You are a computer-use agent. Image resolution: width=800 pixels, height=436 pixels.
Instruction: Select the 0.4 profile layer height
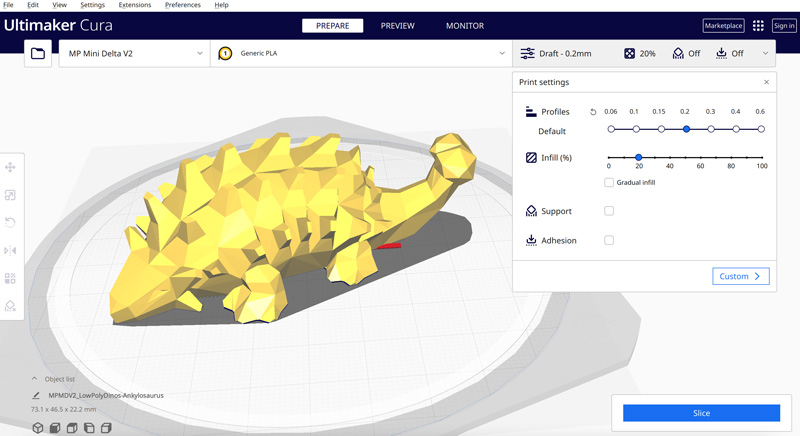[x=736, y=129]
